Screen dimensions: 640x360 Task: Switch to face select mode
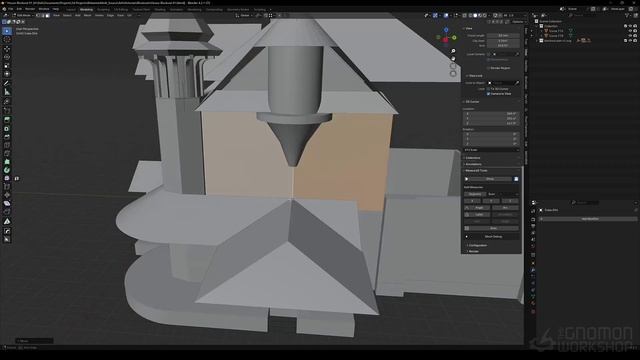click(x=47, y=15)
